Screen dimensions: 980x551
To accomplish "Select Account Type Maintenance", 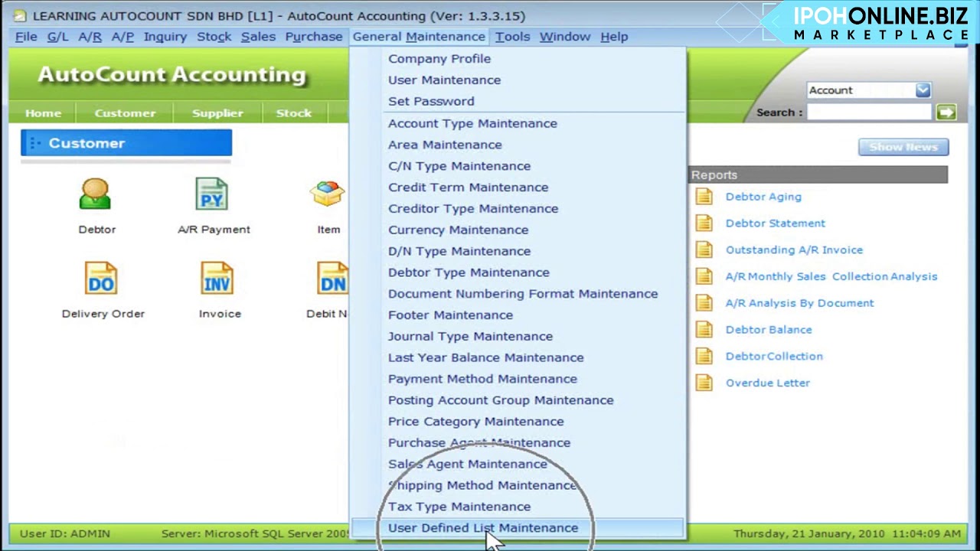I will point(518,123).
